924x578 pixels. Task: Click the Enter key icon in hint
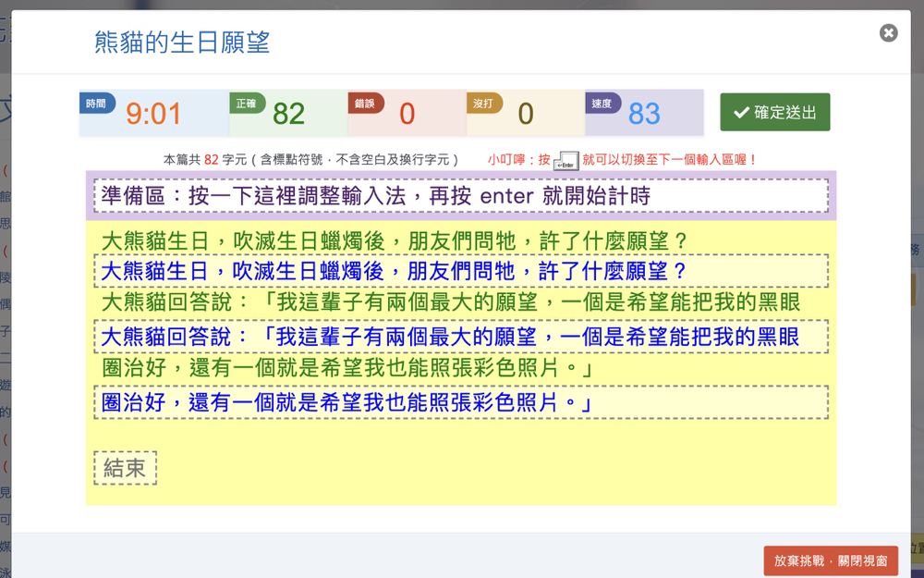(x=565, y=160)
